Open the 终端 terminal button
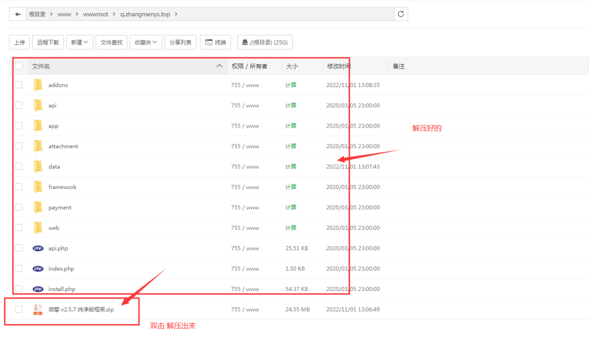 (215, 42)
